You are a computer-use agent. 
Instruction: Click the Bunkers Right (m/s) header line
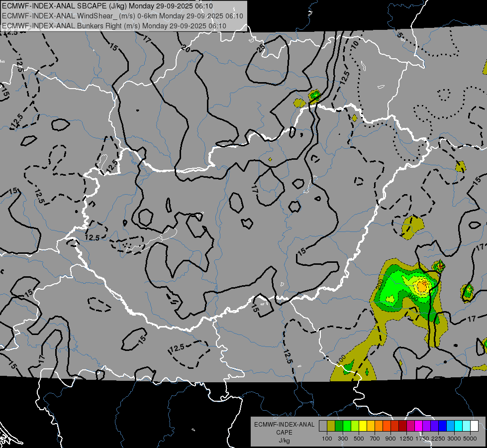coord(114,26)
